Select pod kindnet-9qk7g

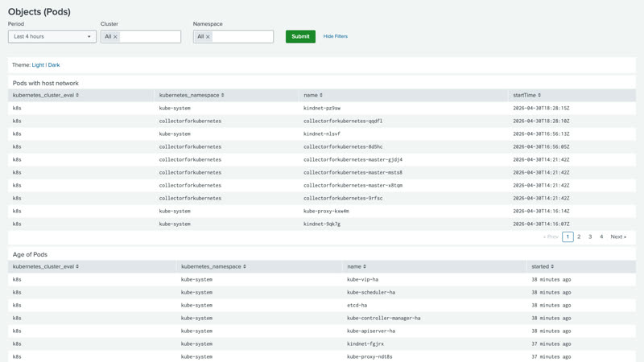(321, 224)
